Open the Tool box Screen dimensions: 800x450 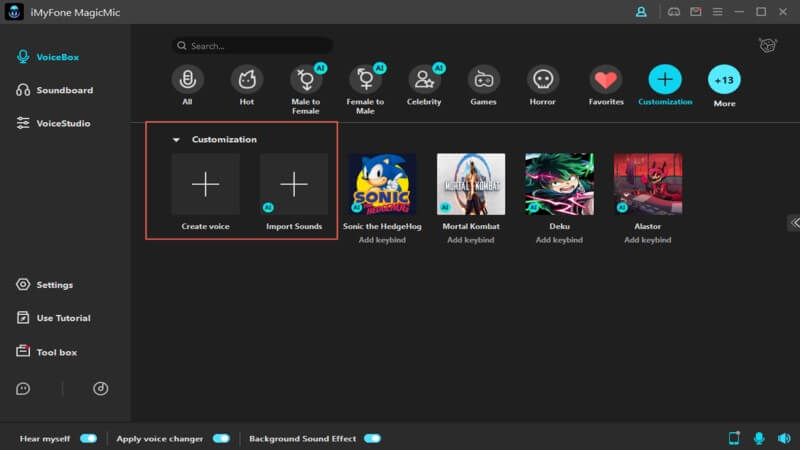46,352
